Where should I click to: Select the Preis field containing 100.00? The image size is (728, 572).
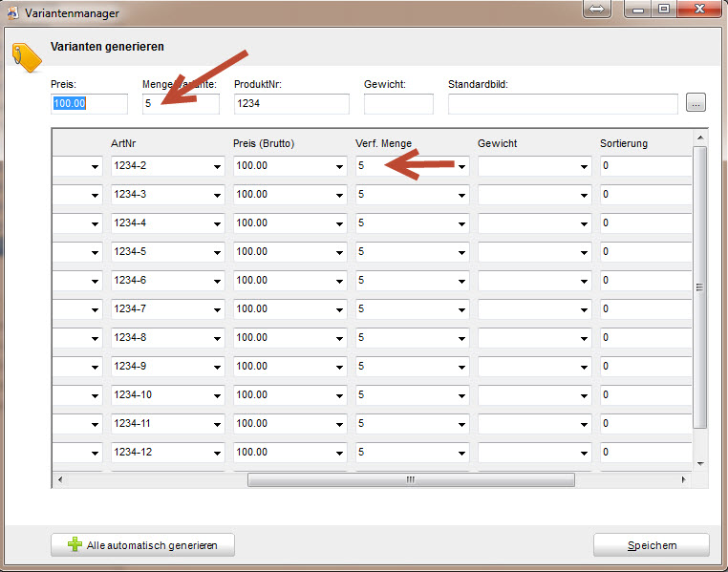tap(89, 104)
